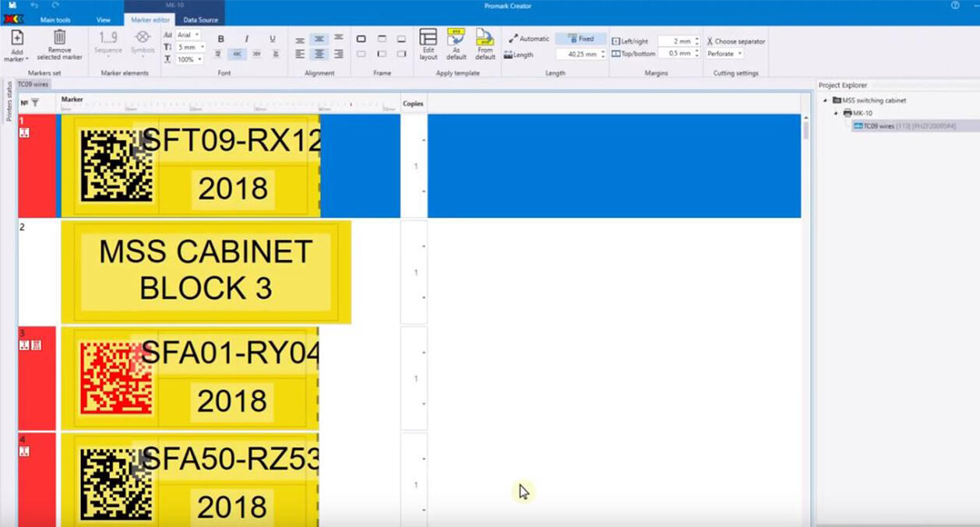The width and height of the screenshot is (980, 527).
Task: Apply template using As default icon
Action: pyautogui.click(x=457, y=44)
